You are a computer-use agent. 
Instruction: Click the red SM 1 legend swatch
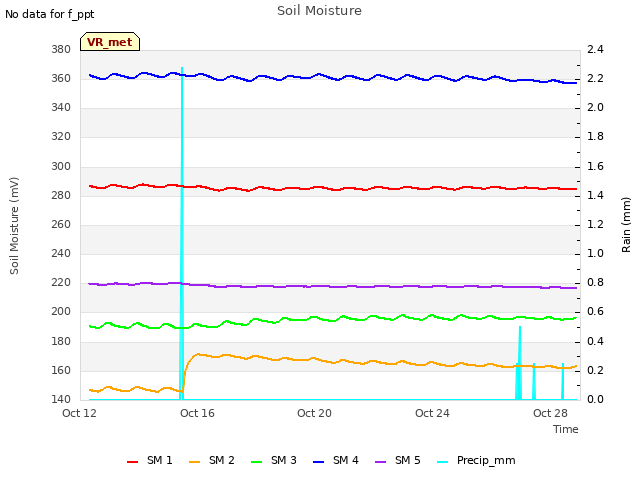(133, 462)
